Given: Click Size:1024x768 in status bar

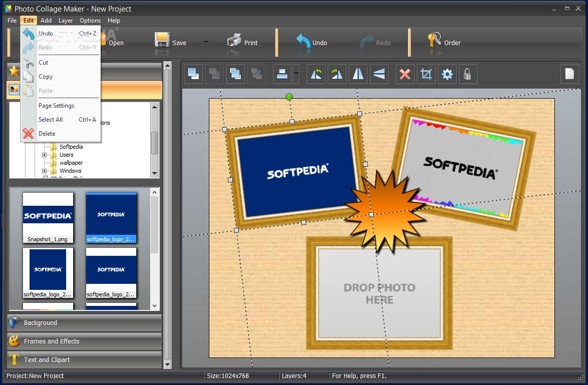Looking at the screenshot, I should pyautogui.click(x=227, y=375).
